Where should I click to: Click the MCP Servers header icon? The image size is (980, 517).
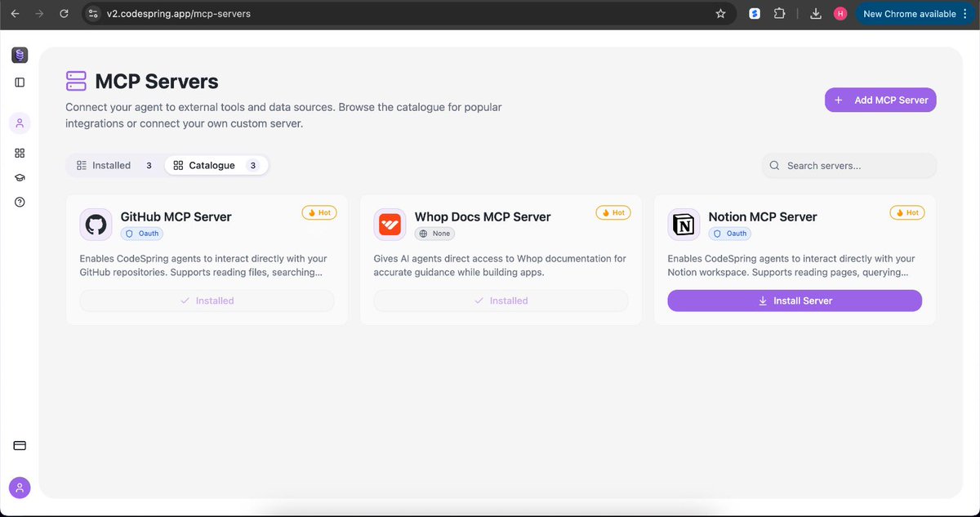76,81
